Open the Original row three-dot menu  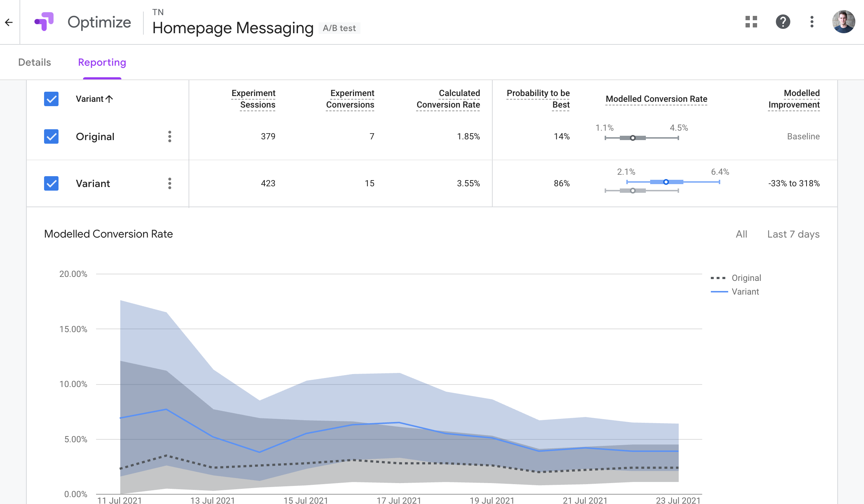point(169,136)
